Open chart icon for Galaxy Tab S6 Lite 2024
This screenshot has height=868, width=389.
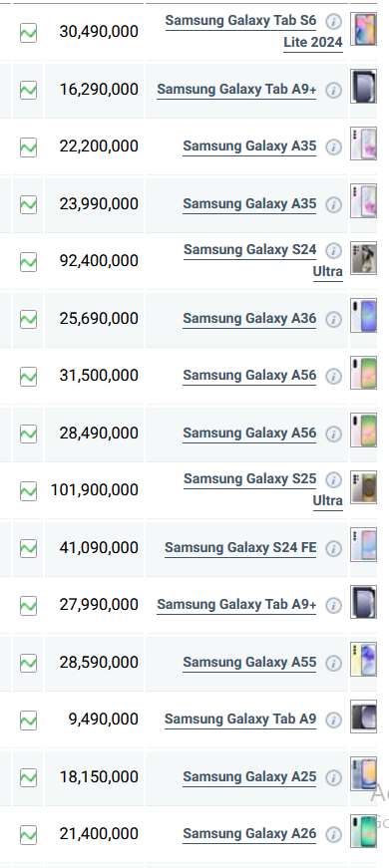coord(28,32)
